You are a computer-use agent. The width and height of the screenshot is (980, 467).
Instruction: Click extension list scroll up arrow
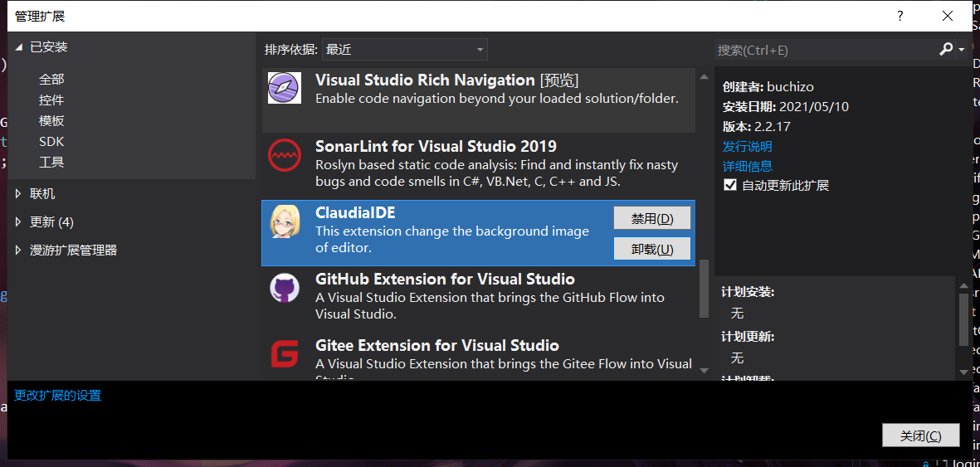[705, 77]
